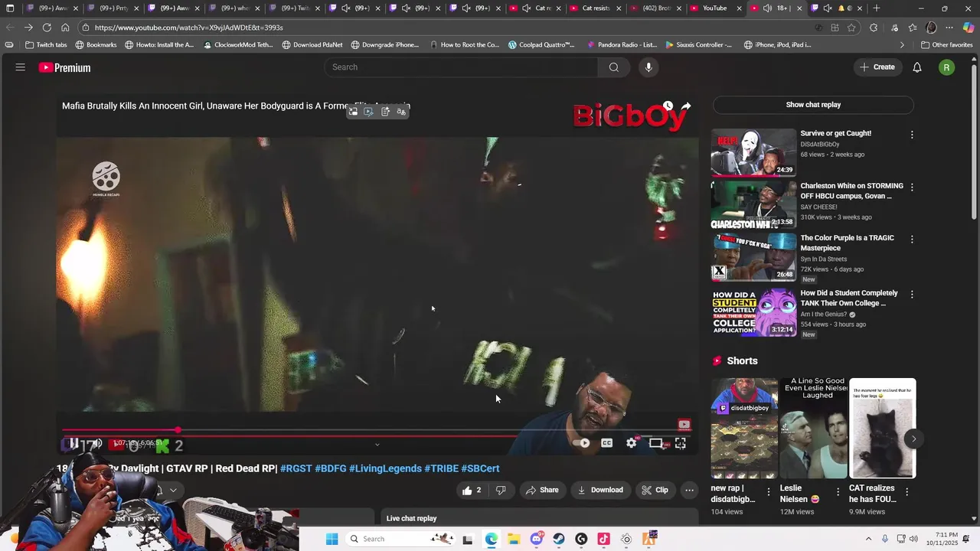Click the Watch Later clock on the video
The height and width of the screenshot is (551, 980).
(x=668, y=106)
